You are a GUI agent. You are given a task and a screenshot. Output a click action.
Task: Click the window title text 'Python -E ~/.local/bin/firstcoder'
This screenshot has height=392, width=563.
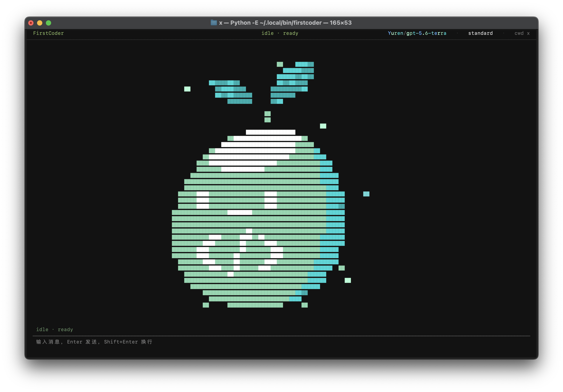point(276,22)
